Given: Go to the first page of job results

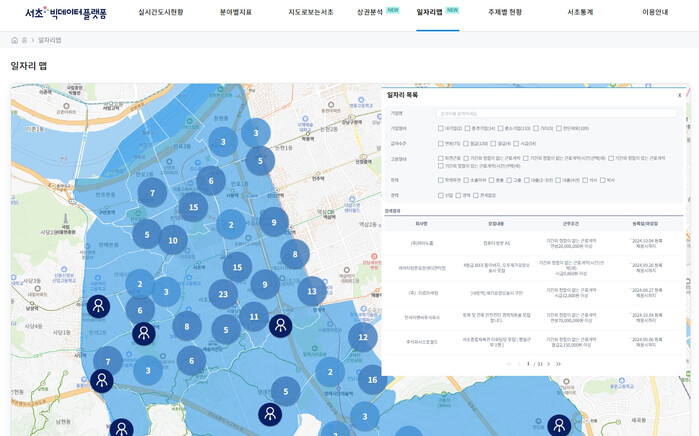Looking at the screenshot, I should click(508, 364).
